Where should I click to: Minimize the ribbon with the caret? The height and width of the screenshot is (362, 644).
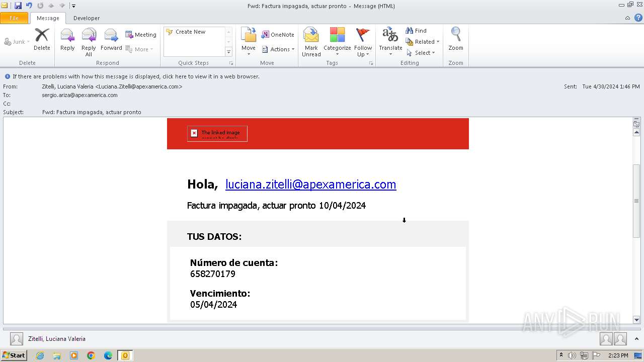(x=627, y=18)
